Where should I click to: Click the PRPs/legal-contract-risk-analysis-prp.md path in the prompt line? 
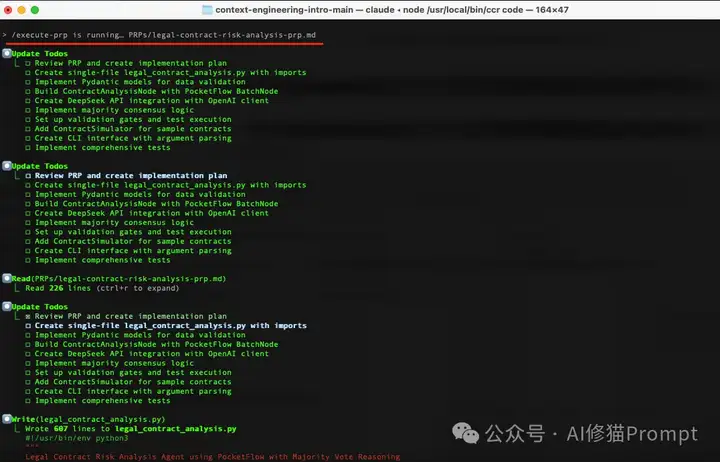[x=222, y=35]
